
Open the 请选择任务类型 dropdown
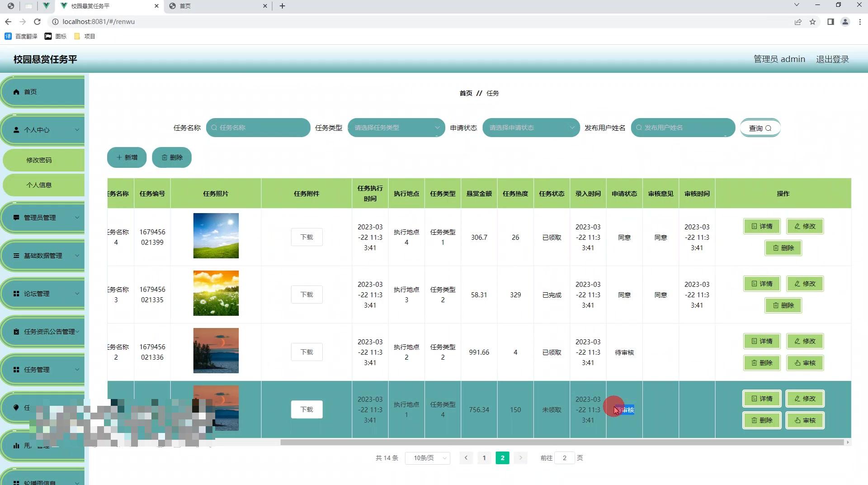[x=396, y=128]
